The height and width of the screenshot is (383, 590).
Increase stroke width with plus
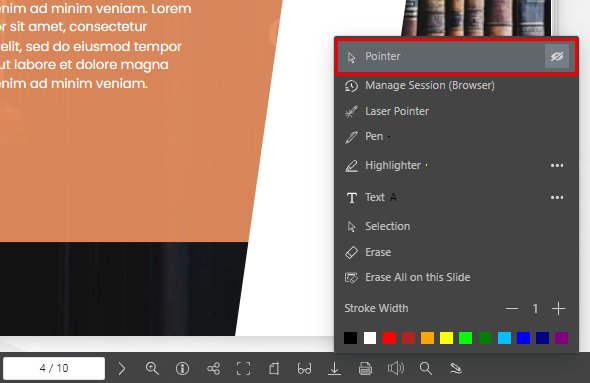pyautogui.click(x=558, y=309)
